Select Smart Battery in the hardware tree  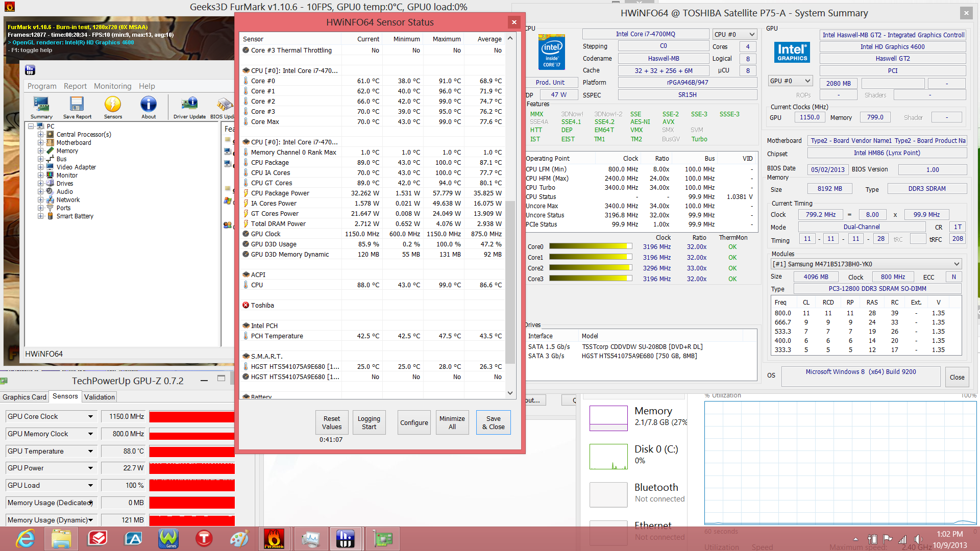pyautogui.click(x=75, y=216)
